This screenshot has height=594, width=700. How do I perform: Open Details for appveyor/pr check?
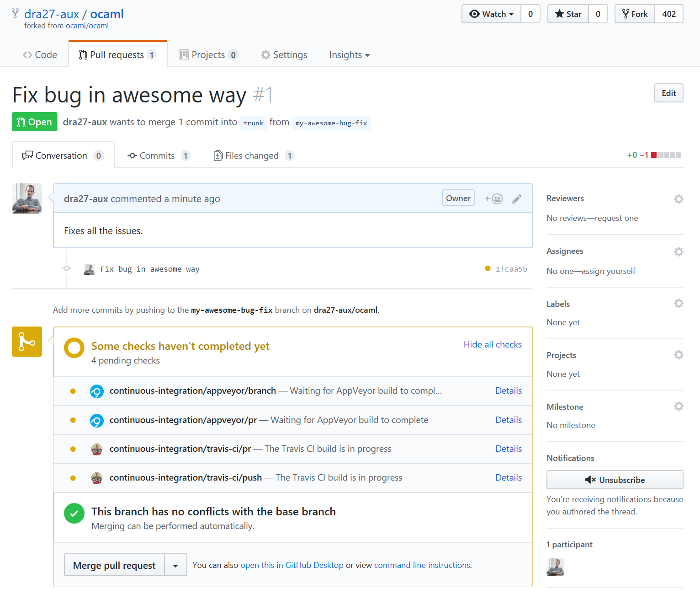[x=509, y=420]
